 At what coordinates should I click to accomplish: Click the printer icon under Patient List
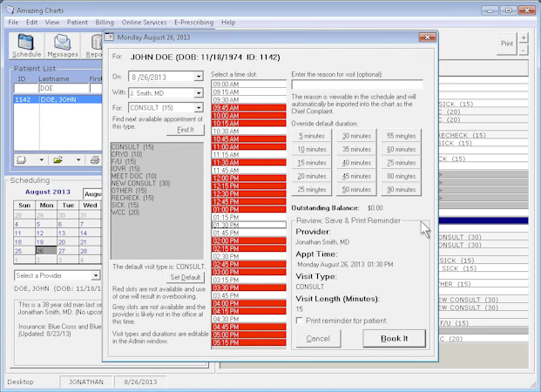[95, 159]
